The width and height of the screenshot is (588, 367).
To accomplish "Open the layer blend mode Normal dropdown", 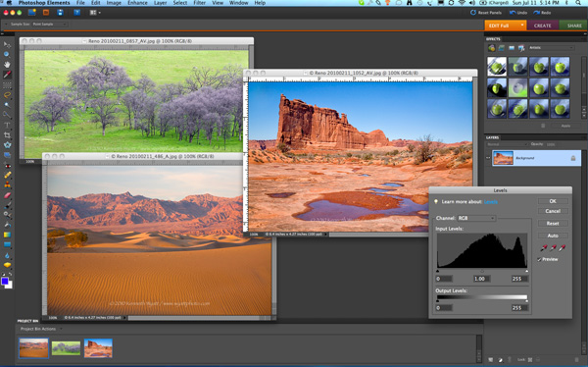I will point(507,144).
